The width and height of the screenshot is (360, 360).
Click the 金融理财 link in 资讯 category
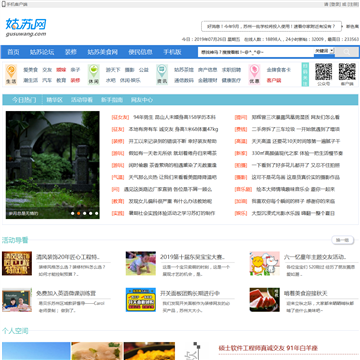[x=208, y=80]
